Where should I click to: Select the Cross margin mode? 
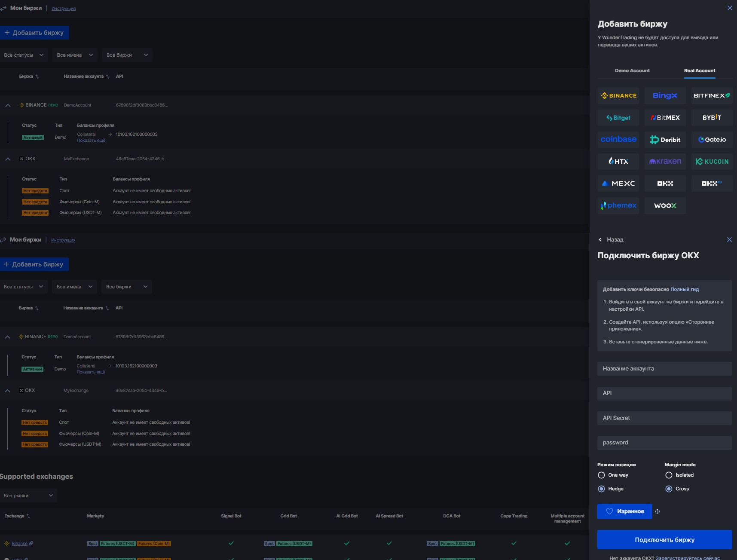(669, 489)
